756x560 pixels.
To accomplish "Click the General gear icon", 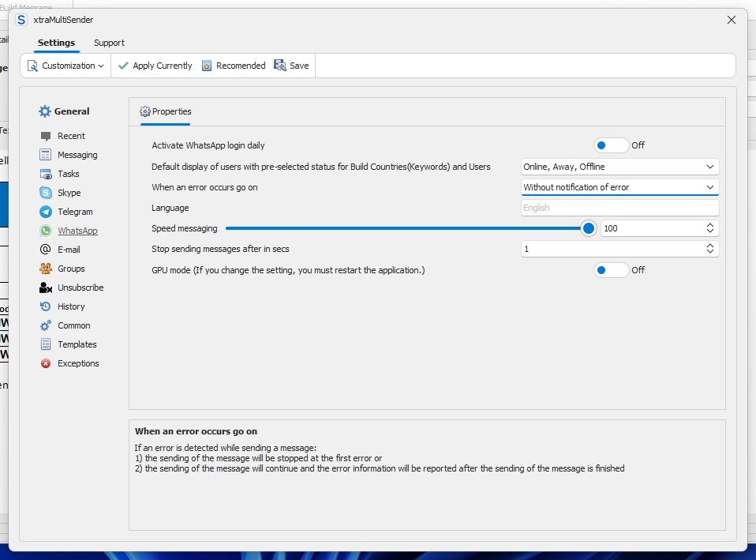I will point(45,111).
